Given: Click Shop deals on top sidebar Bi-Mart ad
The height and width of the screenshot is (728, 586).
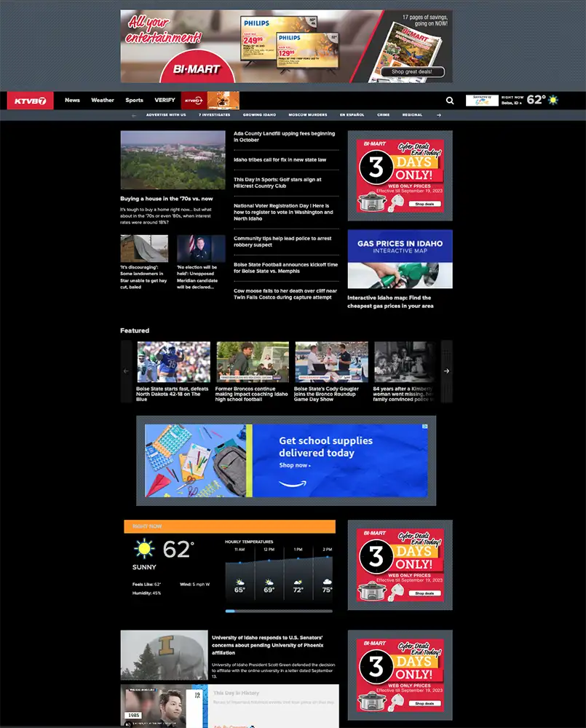Looking at the screenshot, I should (x=424, y=204).
